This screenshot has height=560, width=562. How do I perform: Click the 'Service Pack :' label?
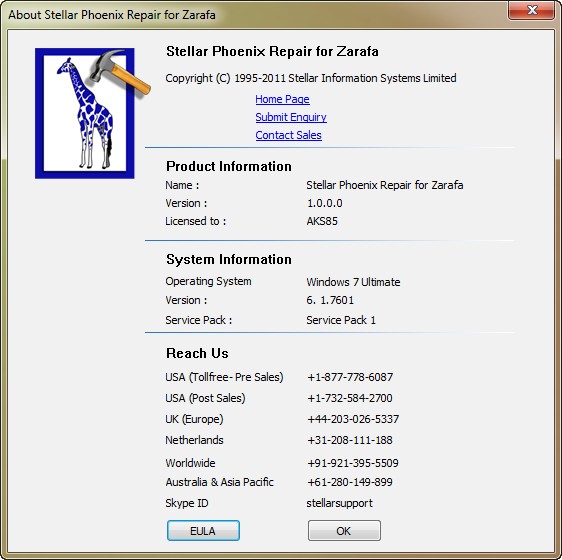coord(199,320)
